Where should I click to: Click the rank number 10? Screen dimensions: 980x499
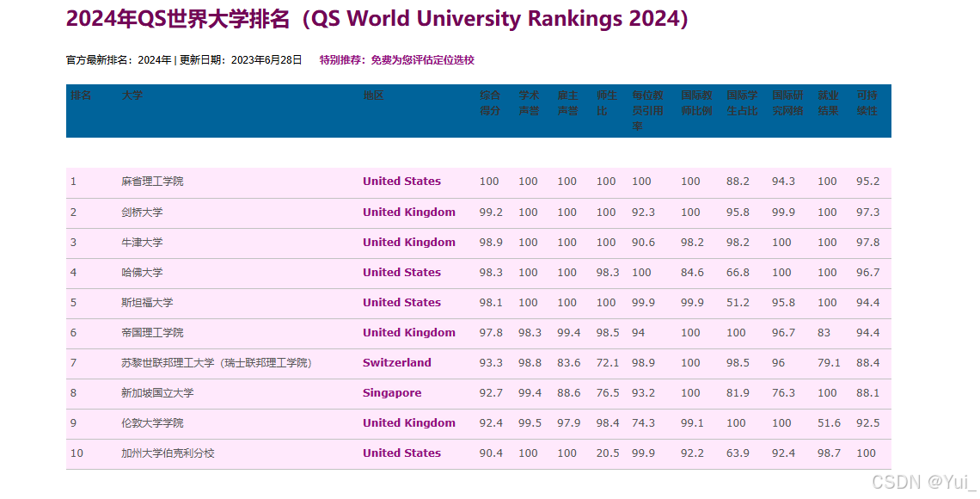coord(77,453)
